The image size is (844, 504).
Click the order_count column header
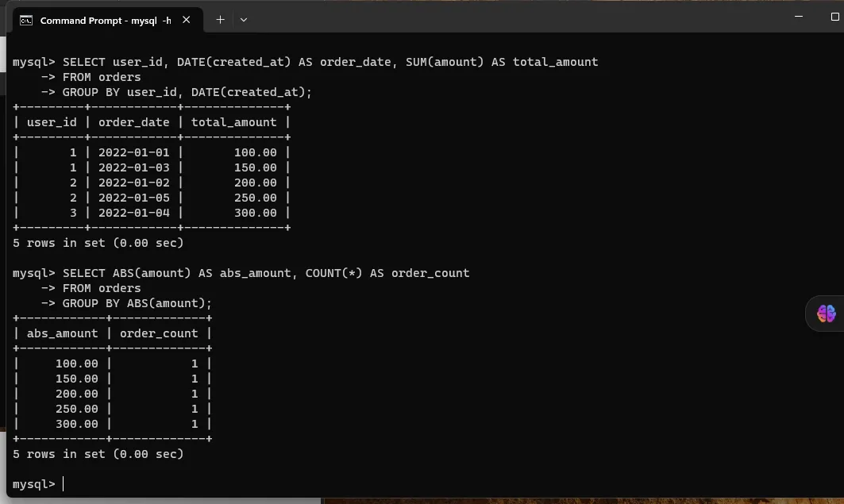click(159, 333)
